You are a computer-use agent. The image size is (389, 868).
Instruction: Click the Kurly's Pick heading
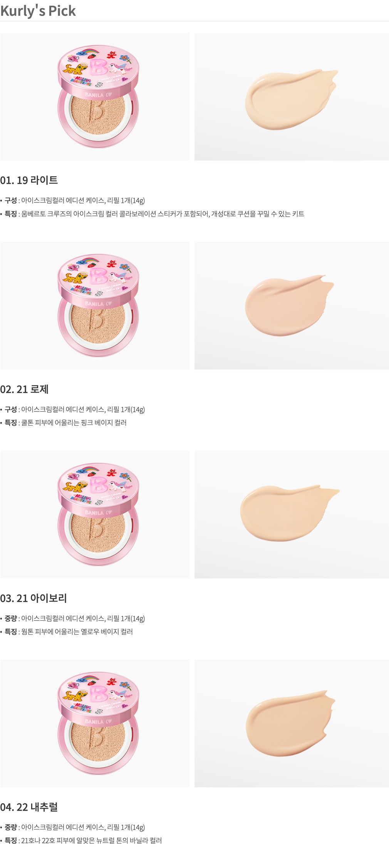point(38,11)
